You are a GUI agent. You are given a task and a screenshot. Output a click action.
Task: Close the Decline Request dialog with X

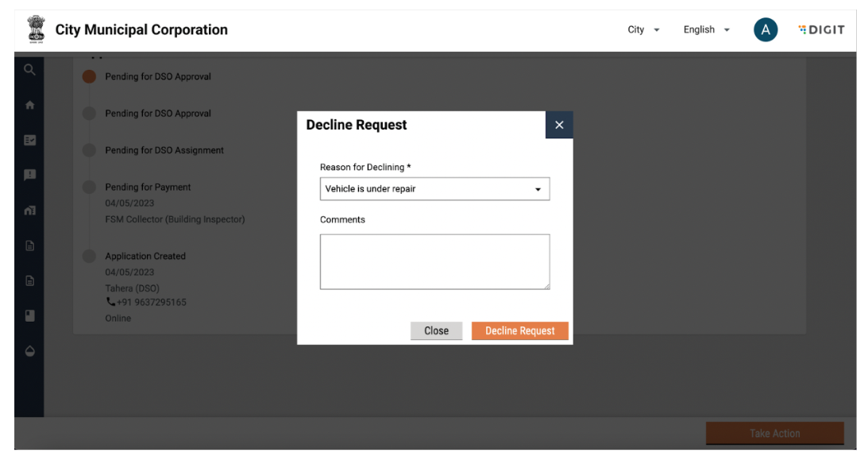coord(559,125)
